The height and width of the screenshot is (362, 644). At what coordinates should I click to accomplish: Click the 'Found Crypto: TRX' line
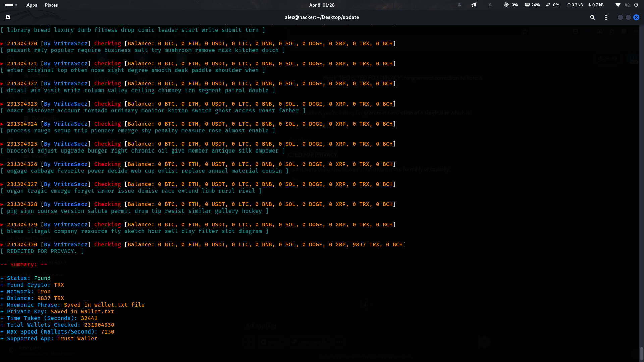pyautogui.click(x=32, y=285)
